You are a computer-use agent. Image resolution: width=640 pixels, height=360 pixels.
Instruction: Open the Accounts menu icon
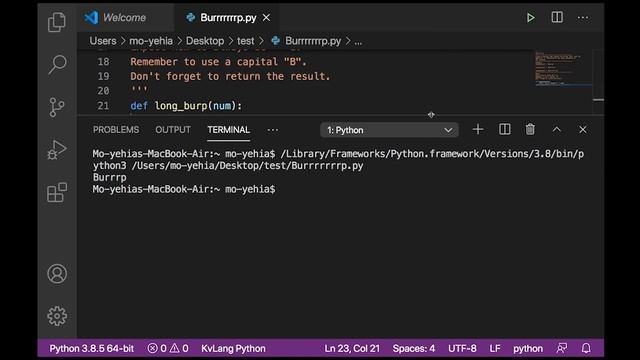click(x=57, y=273)
